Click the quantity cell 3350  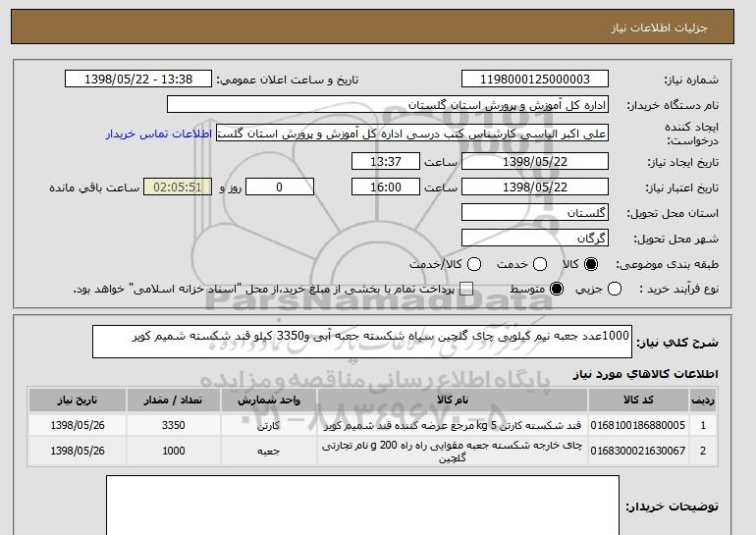tap(174, 425)
